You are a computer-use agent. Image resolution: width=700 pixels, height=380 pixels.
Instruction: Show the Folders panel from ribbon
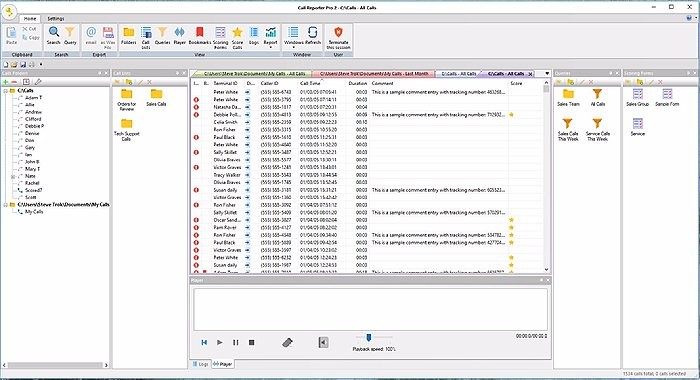(x=129, y=36)
